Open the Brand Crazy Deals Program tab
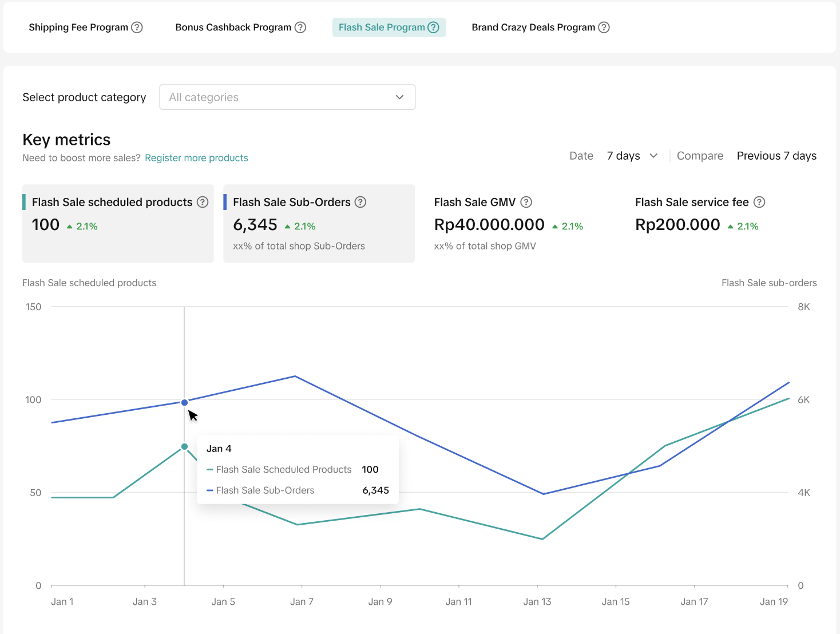840x634 pixels. click(x=533, y=27)
